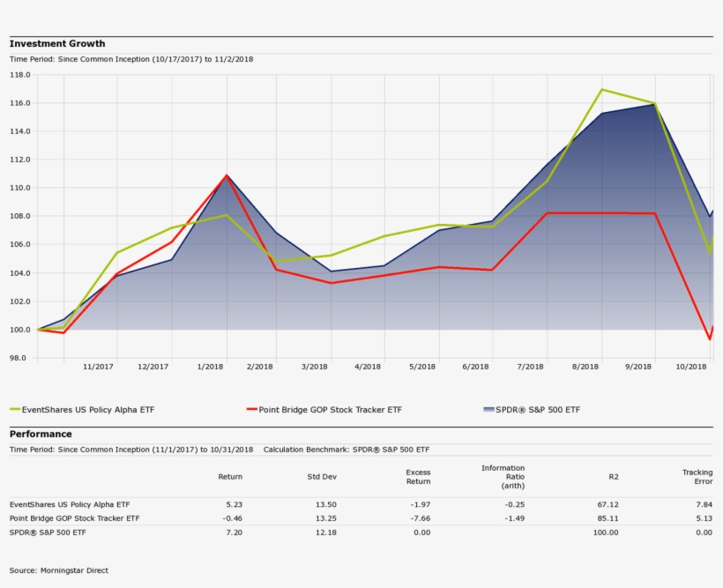Click the Std Dev value 13.25
The height and width of the screenshot is (588, 723).
(x=326, y=518)
